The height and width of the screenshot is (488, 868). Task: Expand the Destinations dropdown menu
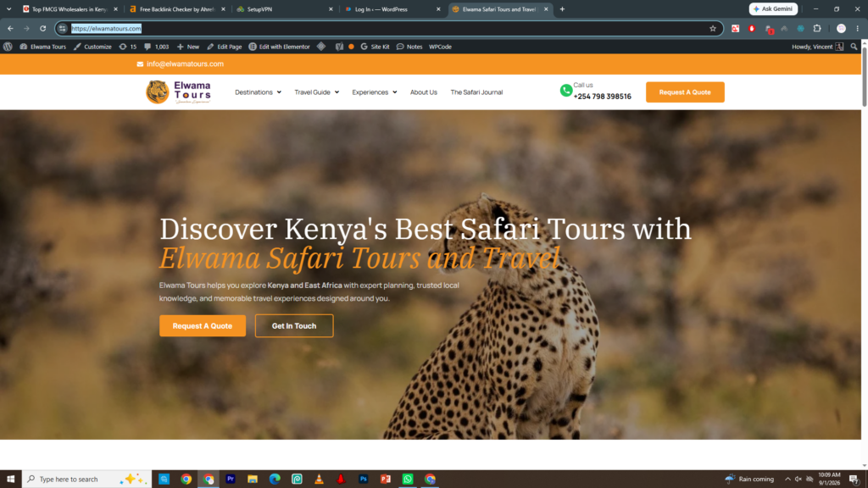(258, 92)
